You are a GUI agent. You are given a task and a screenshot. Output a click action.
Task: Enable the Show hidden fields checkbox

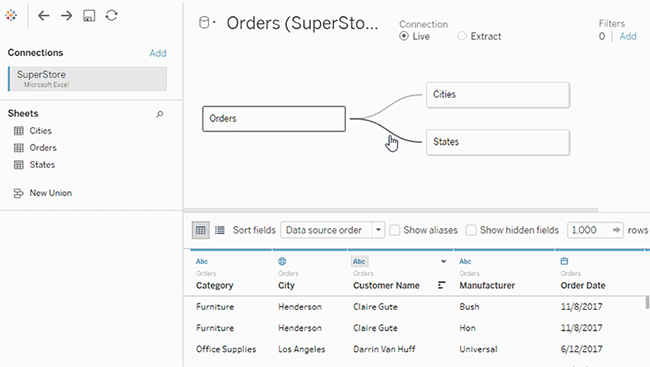[471, 230]
